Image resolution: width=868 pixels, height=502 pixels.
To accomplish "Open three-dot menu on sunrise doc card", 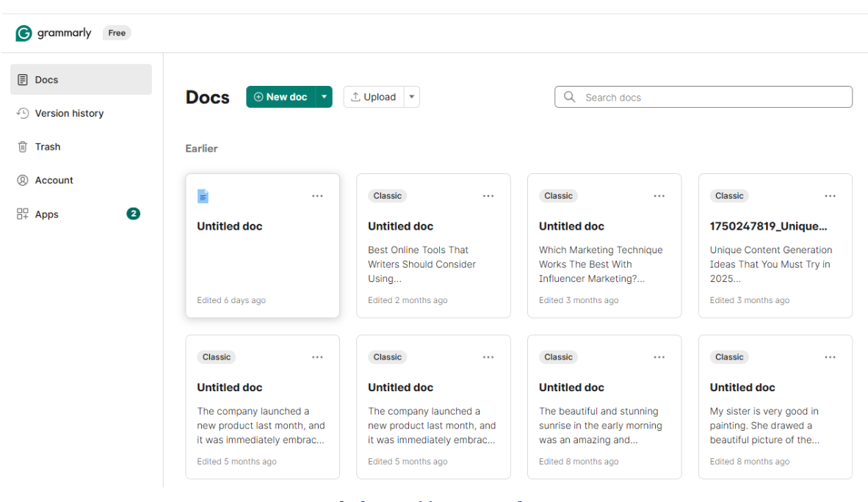I will (x=659, y=357).
